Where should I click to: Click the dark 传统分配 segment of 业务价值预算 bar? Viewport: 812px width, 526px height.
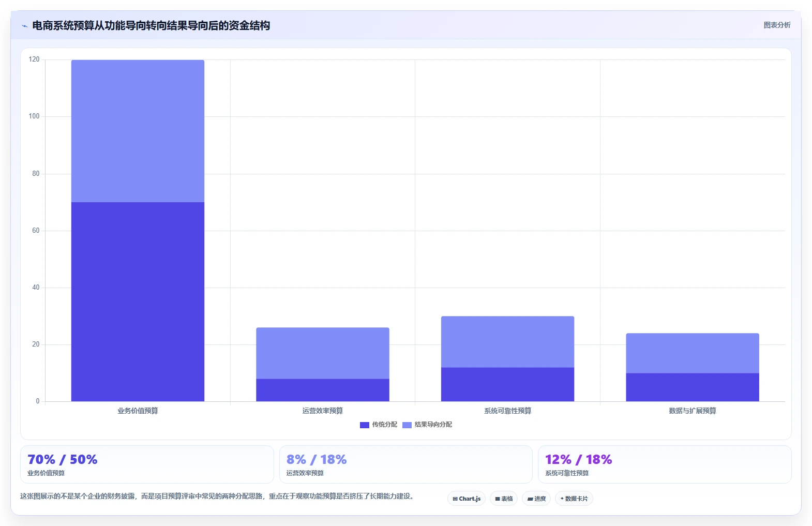tap(138, 302)
